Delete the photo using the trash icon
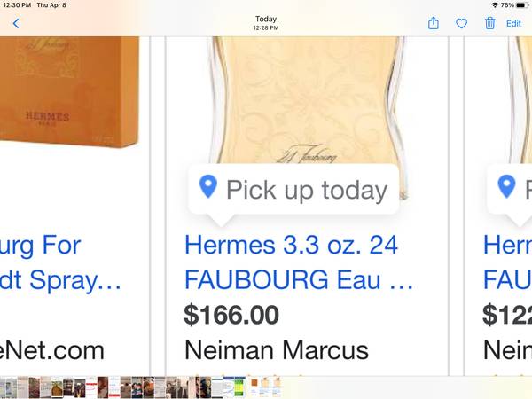Image resolution: width=532 pixels, height=399 pixels. tap(489, 23)
